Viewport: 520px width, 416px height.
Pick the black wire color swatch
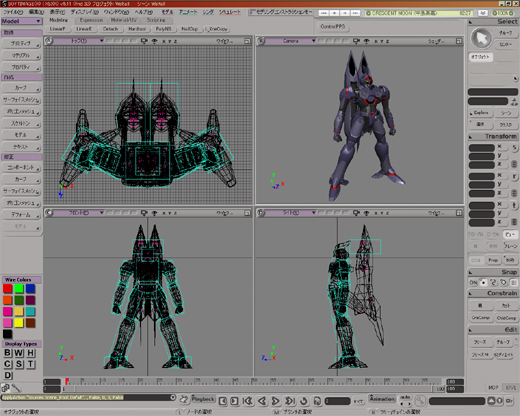coord(8,334)
